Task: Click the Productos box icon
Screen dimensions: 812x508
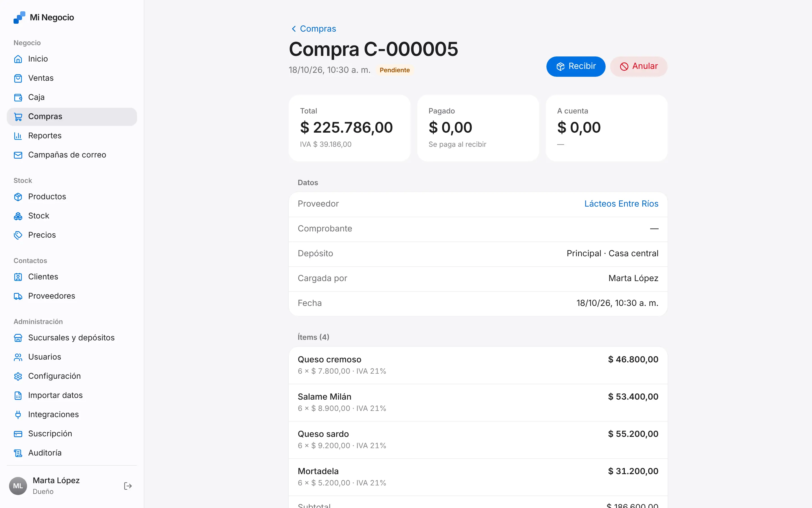Action: 18,196
